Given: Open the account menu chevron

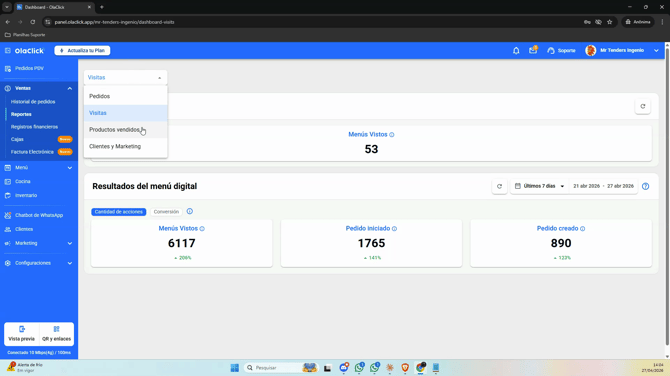Looking at the screenshot, I should (656, 50).
